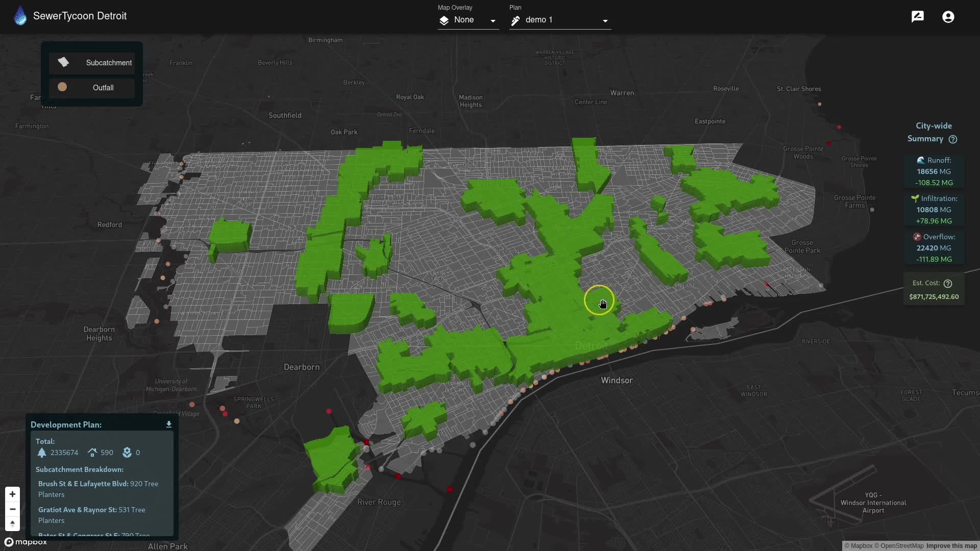The width and height of the screenshot is (980, 551).
Task: Open City-wide Summary help icon
Action: click(952, 139)
